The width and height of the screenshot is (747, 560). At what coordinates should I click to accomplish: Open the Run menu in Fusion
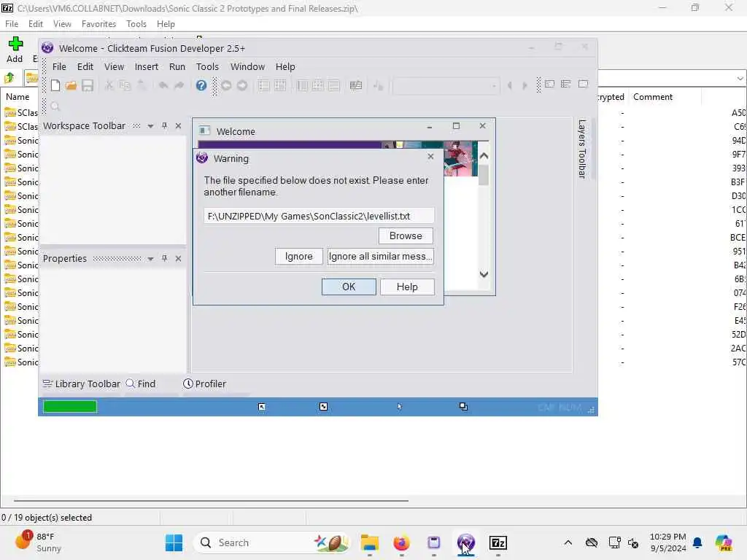pos(177,66)
